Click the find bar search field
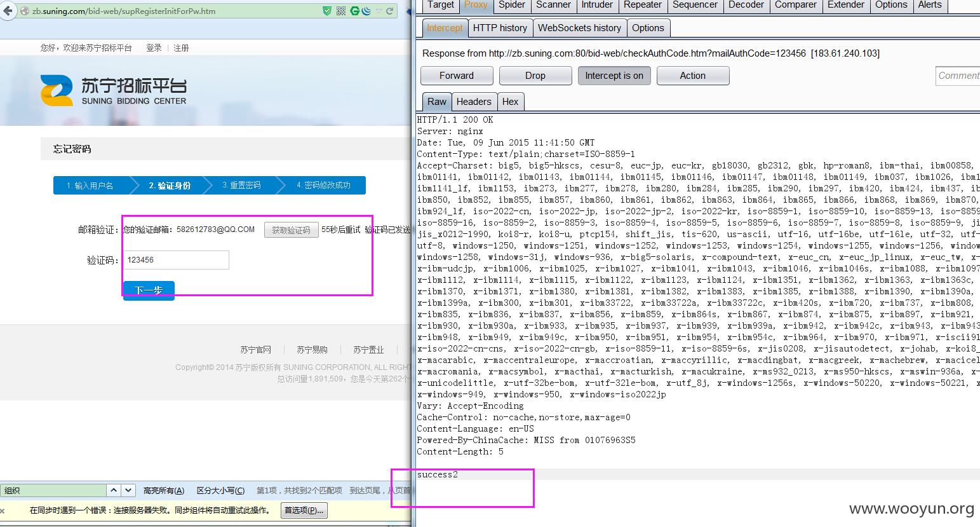The width and height of the screenshot is (980, 527). click(53, 490)
